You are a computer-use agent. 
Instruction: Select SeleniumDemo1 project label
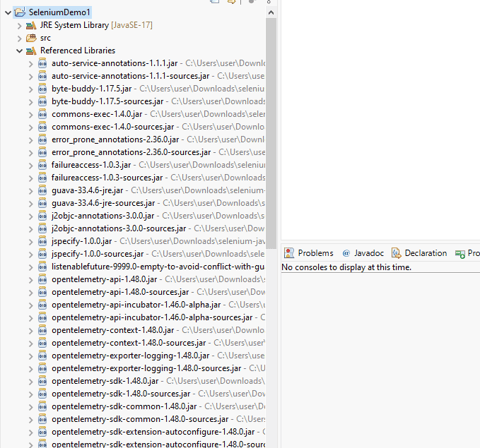(x=59, y=12)
